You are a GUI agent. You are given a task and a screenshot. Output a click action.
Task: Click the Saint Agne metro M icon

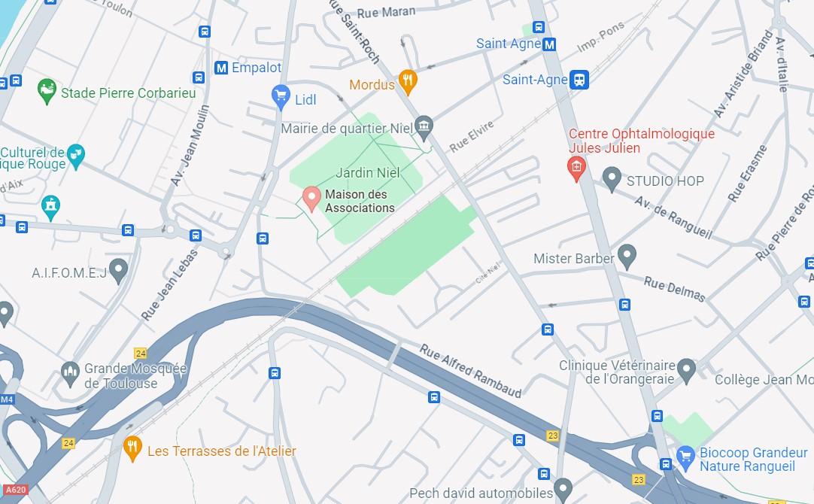pyautogui.click(x=549, y=44)
